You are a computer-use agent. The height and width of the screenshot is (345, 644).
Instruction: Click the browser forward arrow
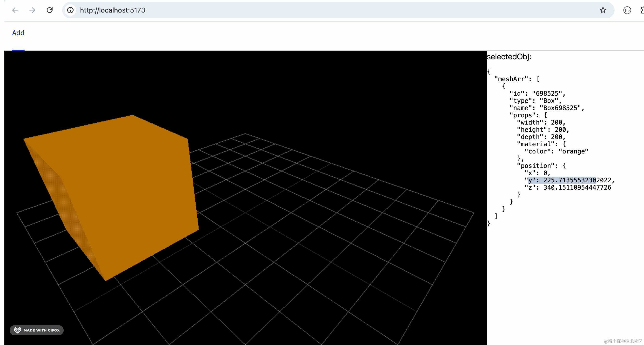pos(32,10)
